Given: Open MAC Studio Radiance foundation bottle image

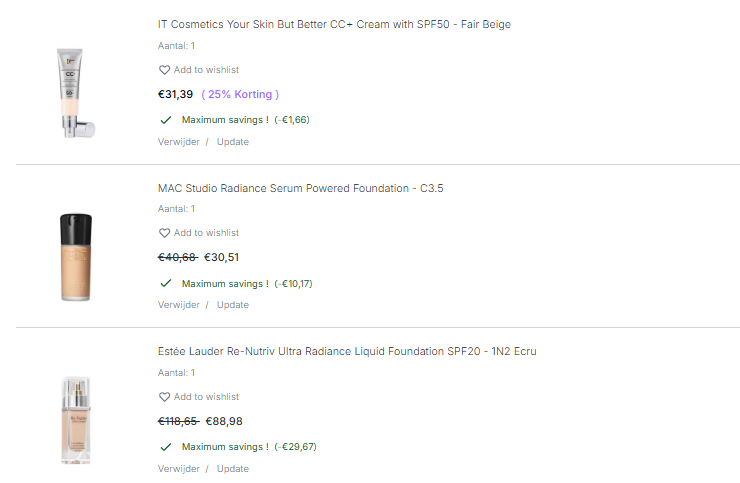Looking at the screenshot, I should coord(77,256).
